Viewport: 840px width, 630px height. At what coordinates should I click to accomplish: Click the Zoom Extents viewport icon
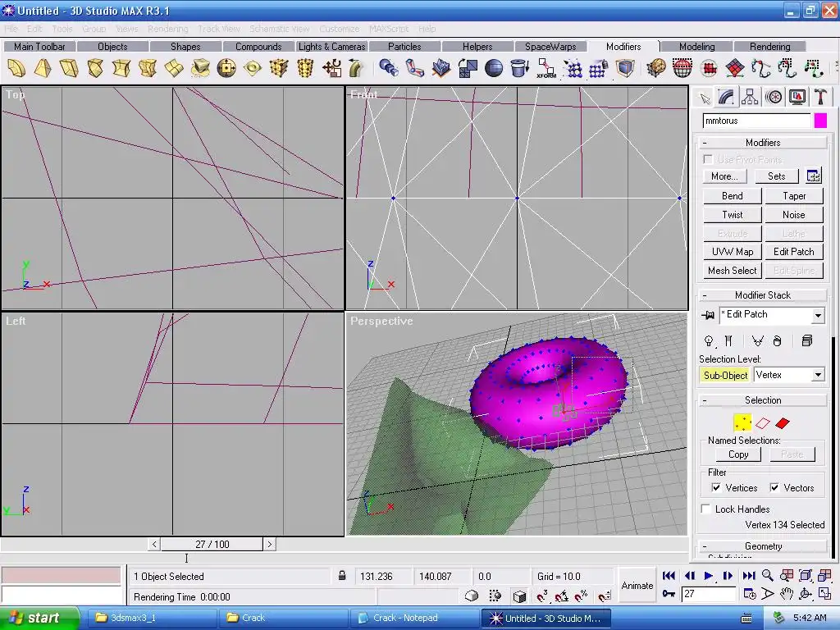(806, 575)
